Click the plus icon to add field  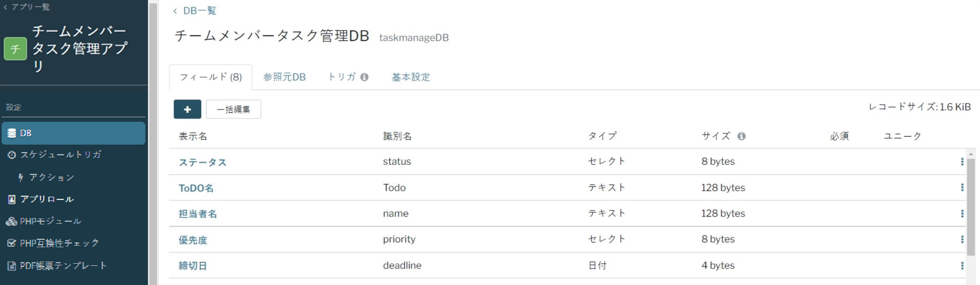(187, 109)
